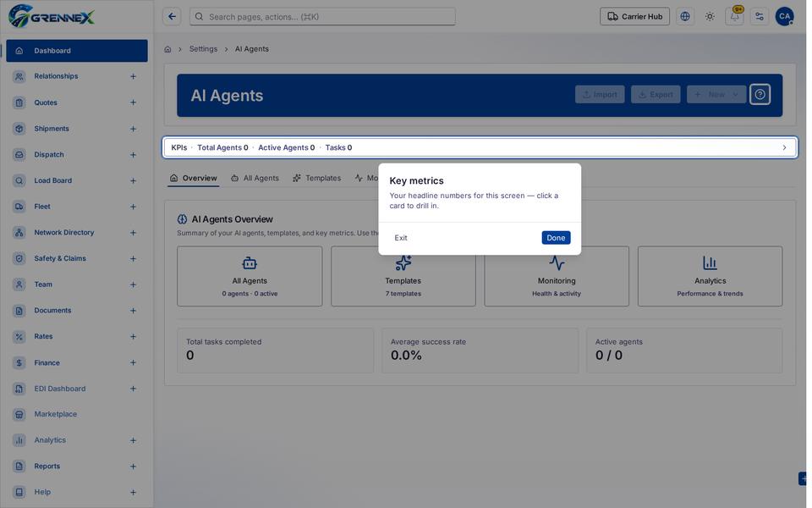This screenshot has width=812, height=508.
Task: Open the Grennex logo home
Action: (x=52, y=17)
